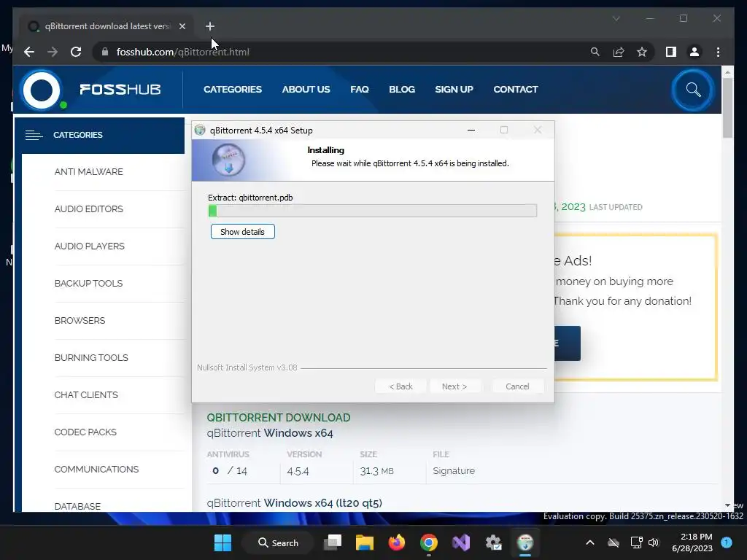747x560 pixels.
Task: Click the categories hamburger icon
Action: (34, 135)
